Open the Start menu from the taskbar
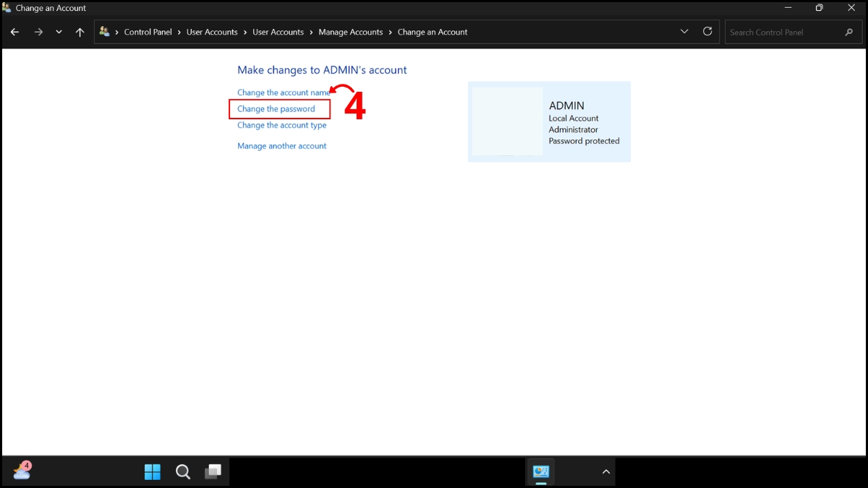The height and width of the screenshot is (488, 868). [x=153, y=471]
